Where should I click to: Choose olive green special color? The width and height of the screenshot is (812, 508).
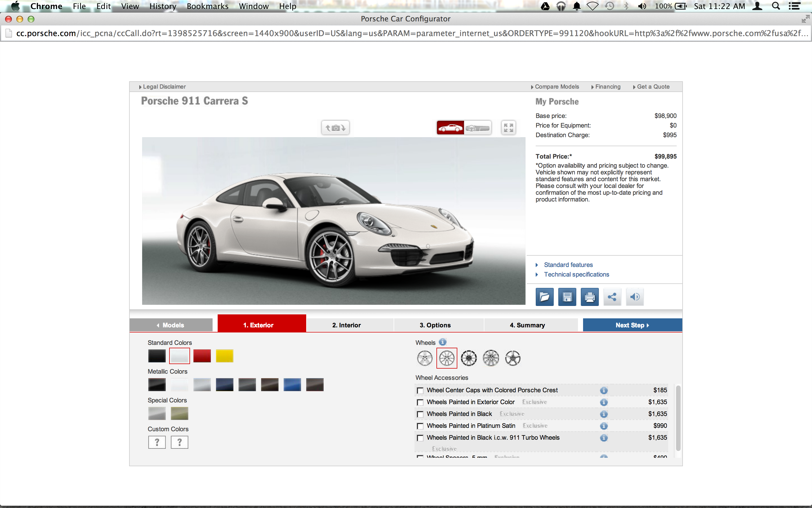pyautogui.click(x=179, y=413)
